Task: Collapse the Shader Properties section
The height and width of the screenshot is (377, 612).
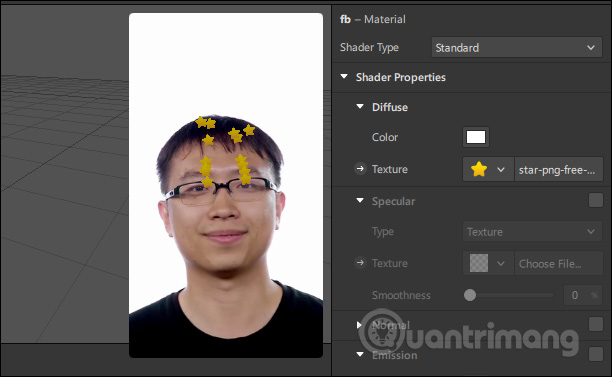Action: pyautogui.click(x=344, y=77)
